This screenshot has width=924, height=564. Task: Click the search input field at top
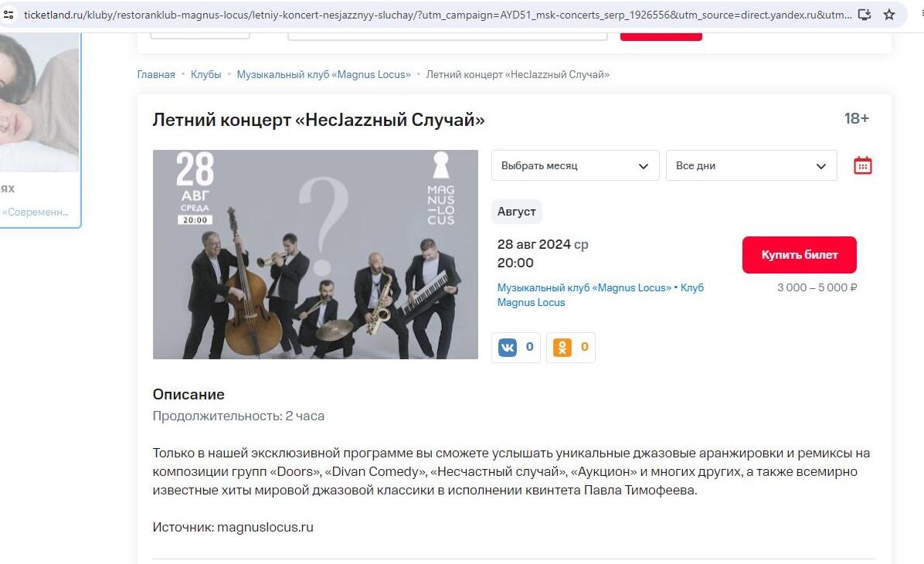coord(447,36)
